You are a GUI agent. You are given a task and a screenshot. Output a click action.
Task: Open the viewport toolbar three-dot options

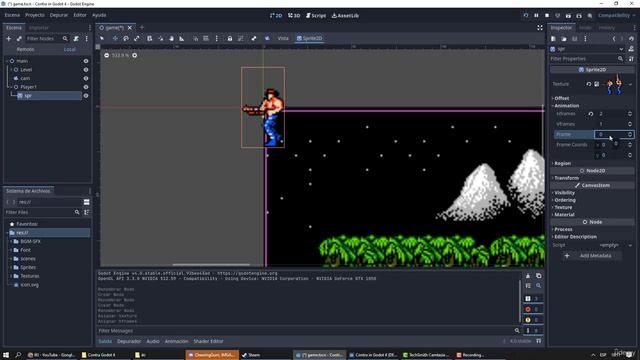[x=217, y=38]
